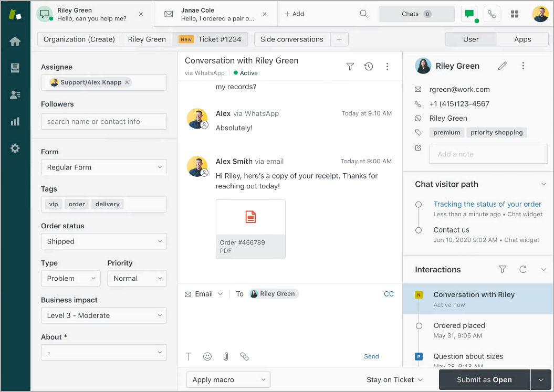Viewport: 554px width, 392px height.
Task: Open the conversation filter icon
Action: [350, 67]
